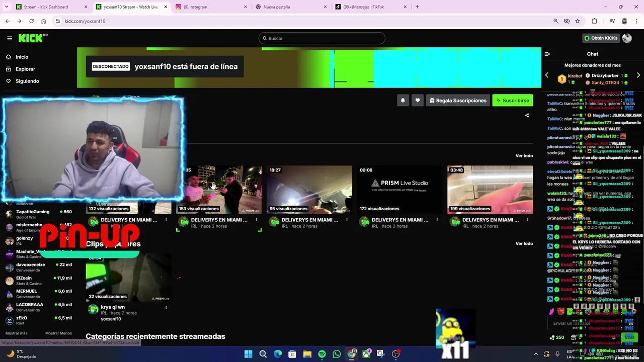Open options menu of 153 visualizaciones video
Image resolution: width=644 pixels, height=362 pixels.
256,220
